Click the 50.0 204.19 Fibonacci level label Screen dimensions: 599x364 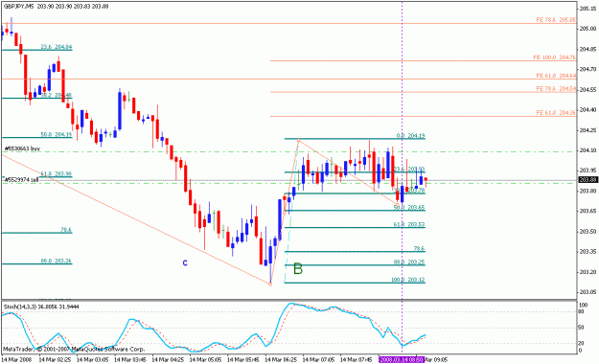click(57, 134)
